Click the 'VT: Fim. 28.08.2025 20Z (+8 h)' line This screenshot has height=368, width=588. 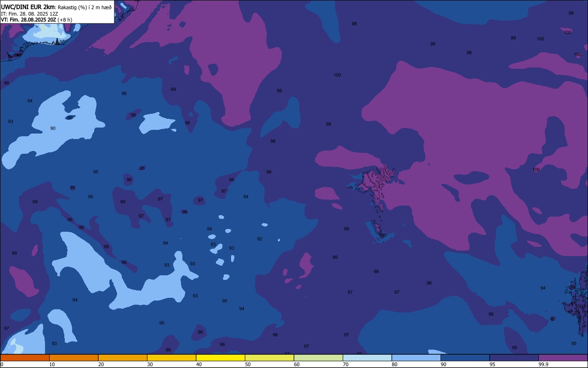(36, 20)
